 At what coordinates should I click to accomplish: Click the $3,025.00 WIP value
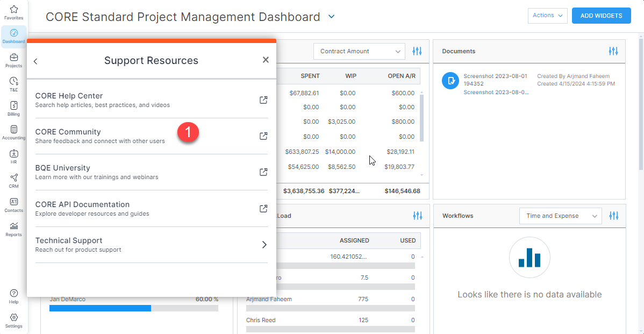[x=342, y=122]
